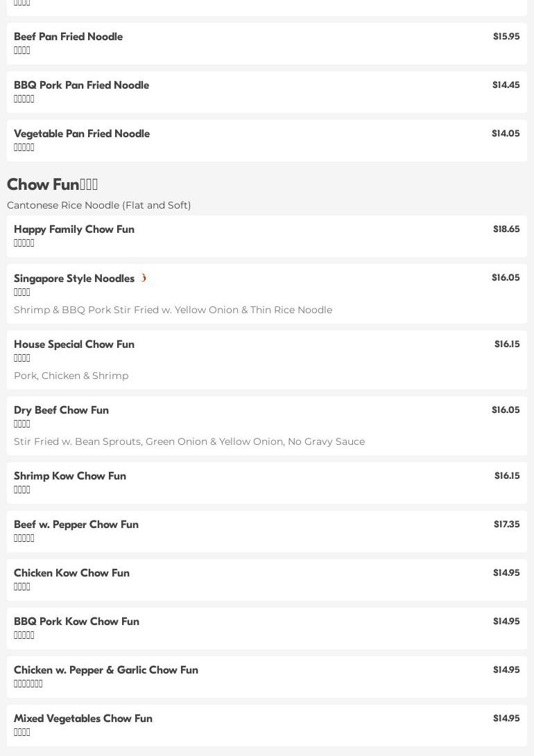Open Beef Pan Fried Noodle item
This screenshot has width=534, height=756.
pyautogui.click(x=267, y=44)
